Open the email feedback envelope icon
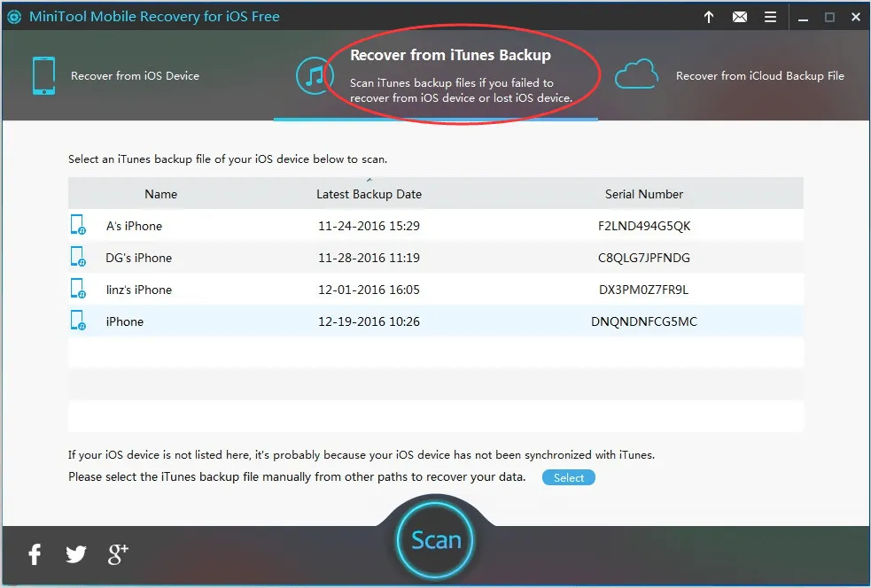This screenshot has height=588, width=871. (x=739, y=17)
